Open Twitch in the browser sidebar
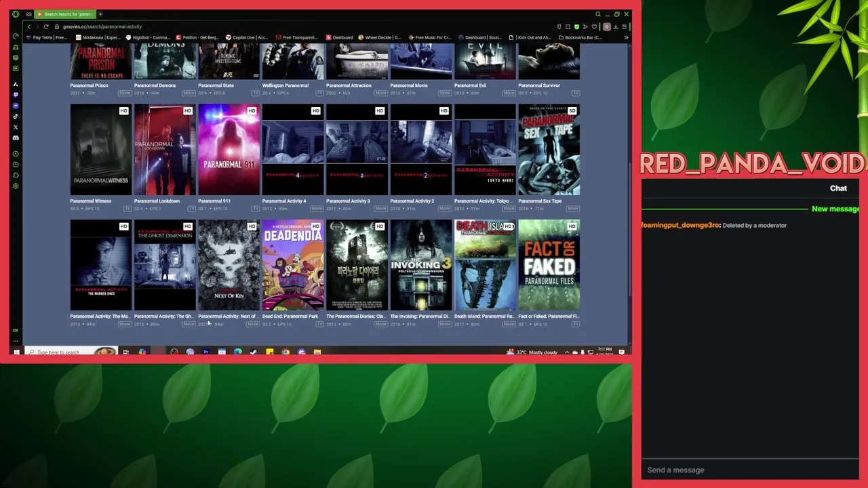Image resolution: width=868 pixels, height=488 pixels. 16,95
